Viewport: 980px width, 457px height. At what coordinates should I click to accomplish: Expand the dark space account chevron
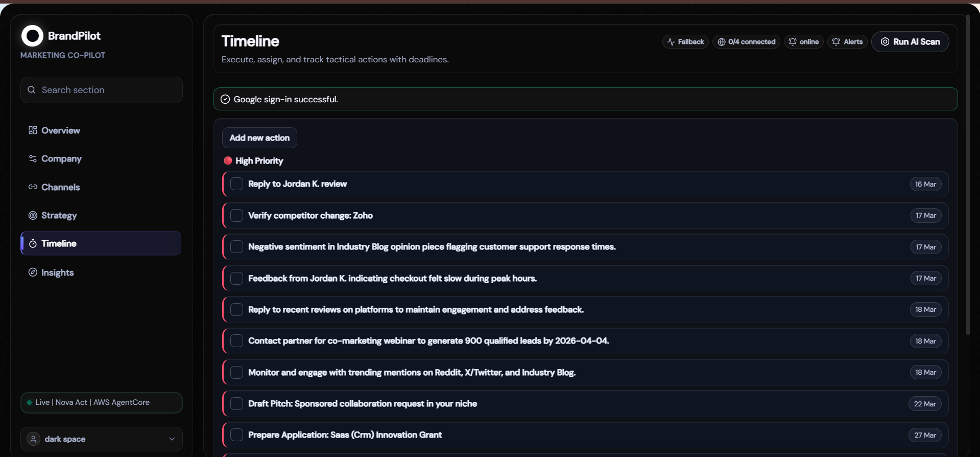tap(172, 439)
